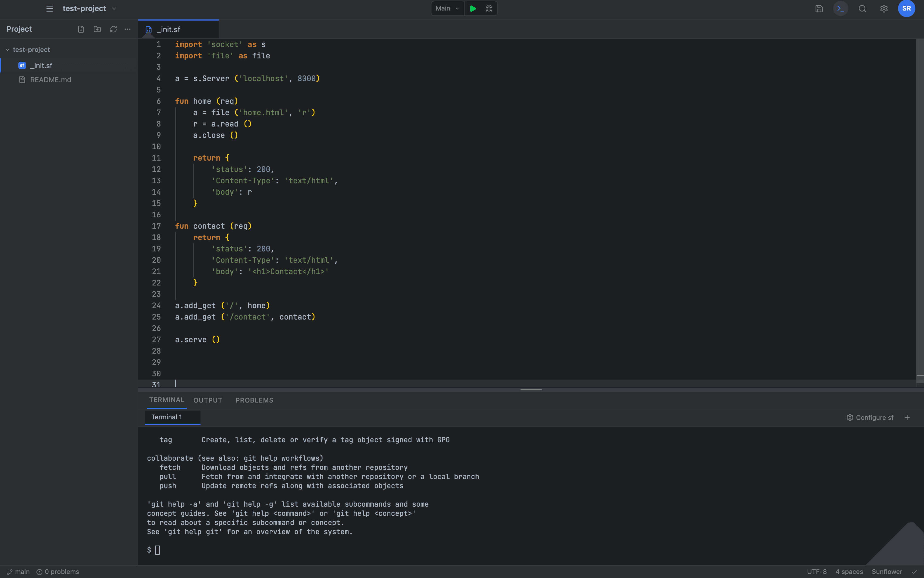
Task: Open the Main run configuration dropdown
Action: 447,8
